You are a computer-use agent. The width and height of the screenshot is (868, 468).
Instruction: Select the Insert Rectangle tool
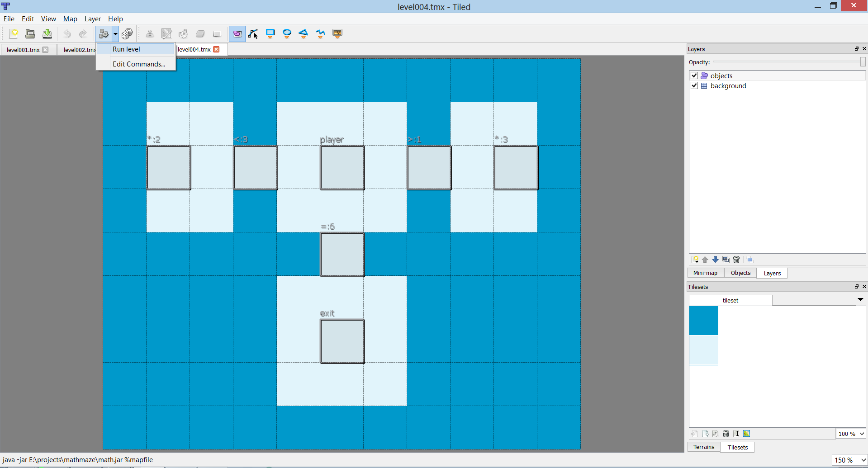click(270, 33)
